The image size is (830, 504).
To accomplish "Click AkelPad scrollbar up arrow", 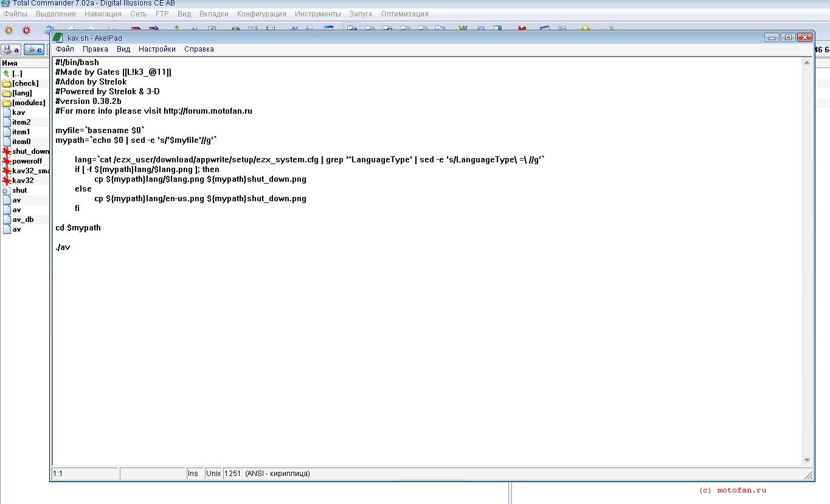I will pyautogui.click(x=808, y=63).
